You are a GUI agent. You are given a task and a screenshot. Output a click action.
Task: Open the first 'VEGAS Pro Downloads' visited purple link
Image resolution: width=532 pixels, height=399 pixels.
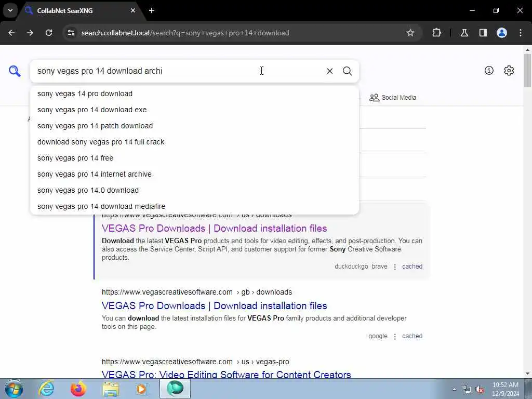pos(214,229)
